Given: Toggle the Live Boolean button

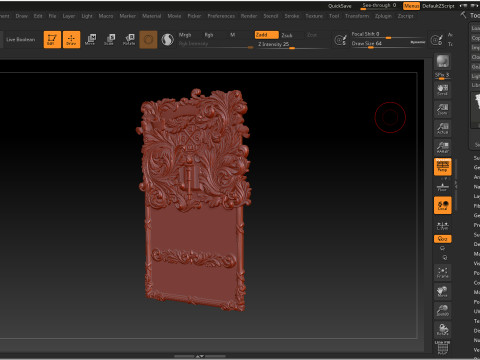Looking at the screenshot, I should (21, 40).
